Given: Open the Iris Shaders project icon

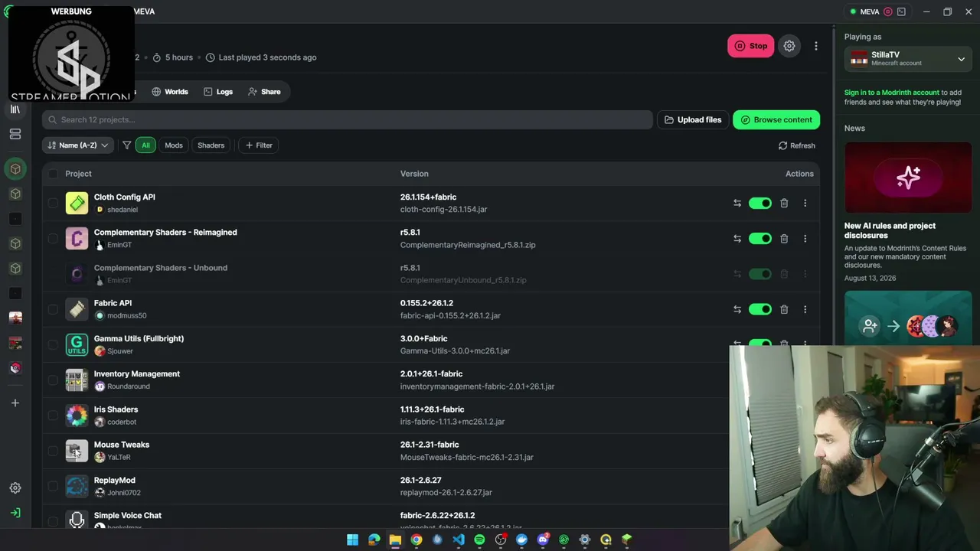Looking at the screenshot, I should point(77,416).
